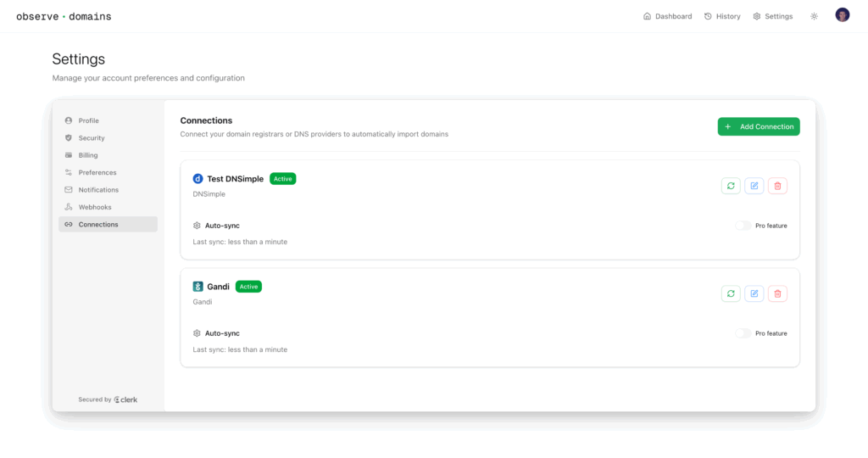Open the Webhooks settings section
The image size is (868, 458).
[95, 207]
